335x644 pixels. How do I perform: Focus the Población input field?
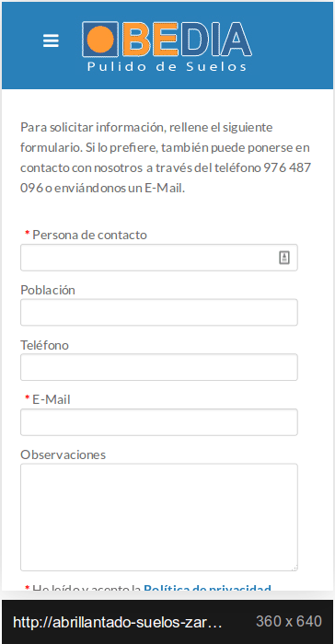pyautogui.click(x=159, y=312)
